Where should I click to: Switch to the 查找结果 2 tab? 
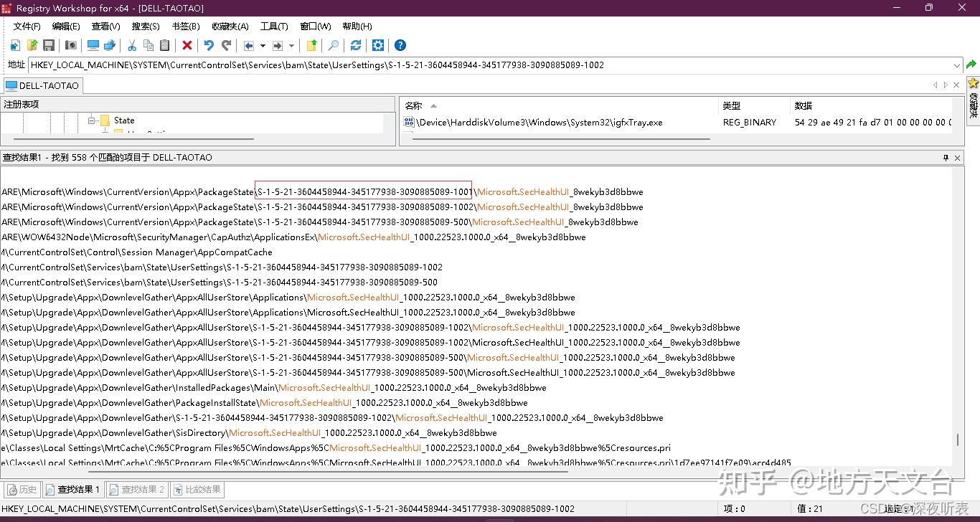tap(137, 490)
